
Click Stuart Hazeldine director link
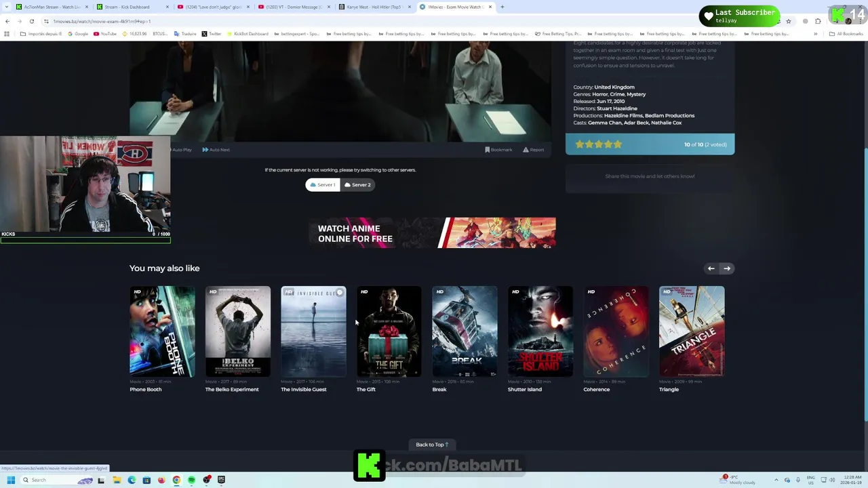click(x=617, y=108)
